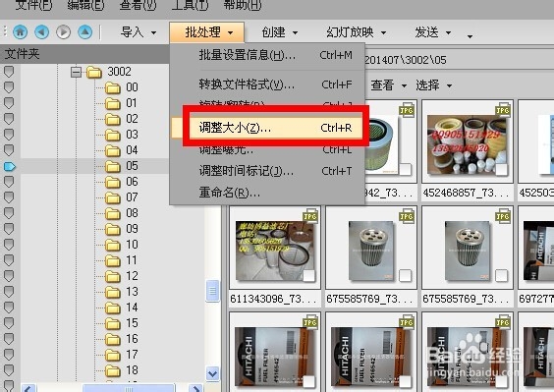
Task: Click the 文件夹 panel header
Action: pyautogui.click(x=84, y=54)
